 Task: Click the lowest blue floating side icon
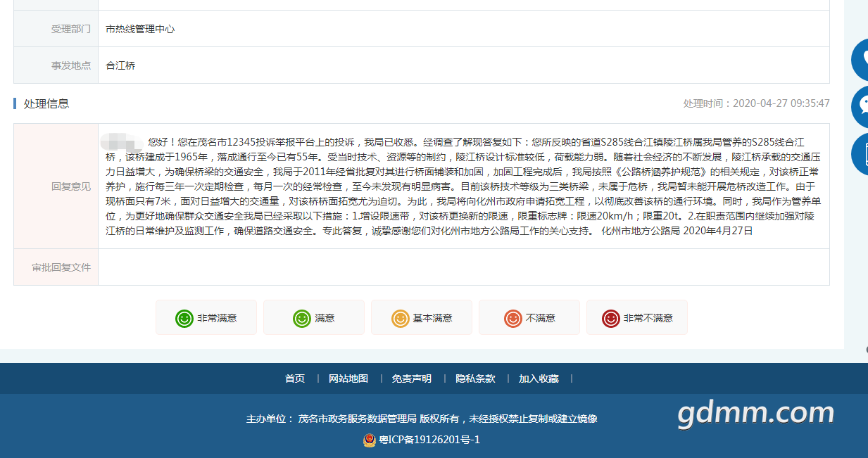[860, 153]
